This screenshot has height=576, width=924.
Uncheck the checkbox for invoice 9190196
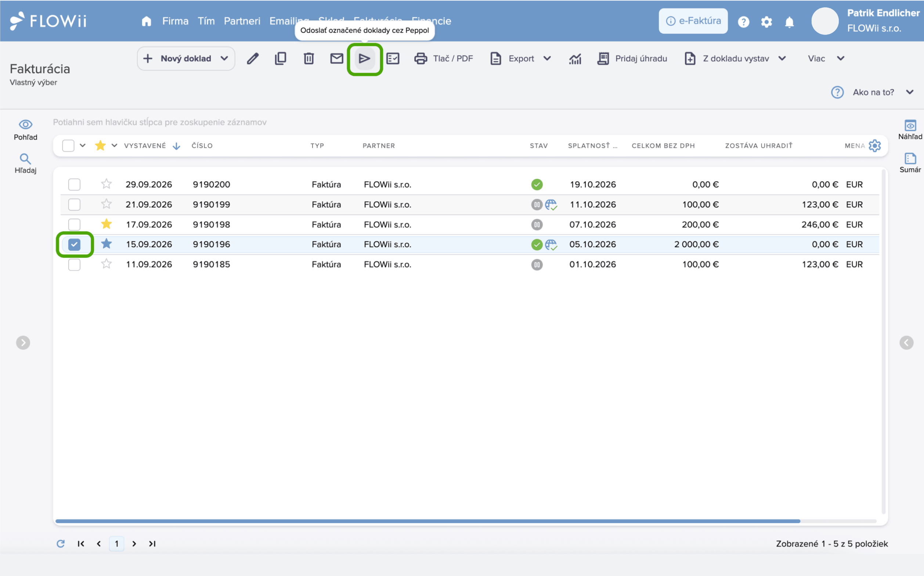click(x=74, y=244)
